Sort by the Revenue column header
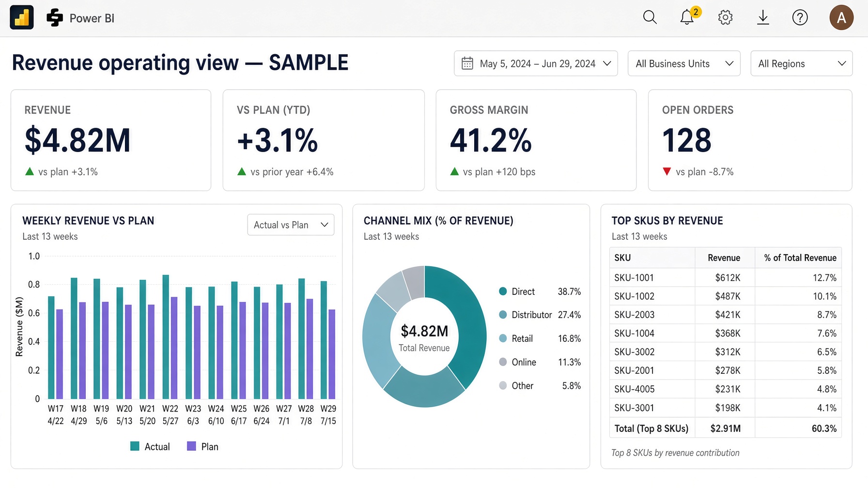 tap(724, 258)
